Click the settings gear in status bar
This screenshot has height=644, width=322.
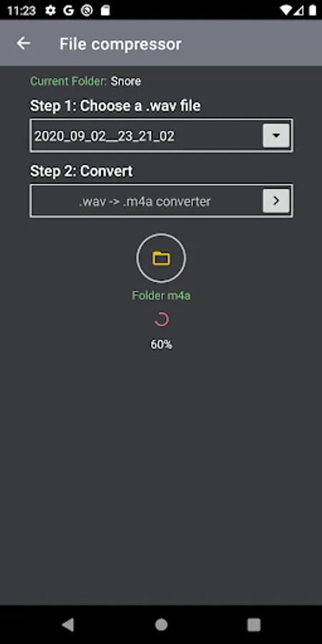coord(51,10)
